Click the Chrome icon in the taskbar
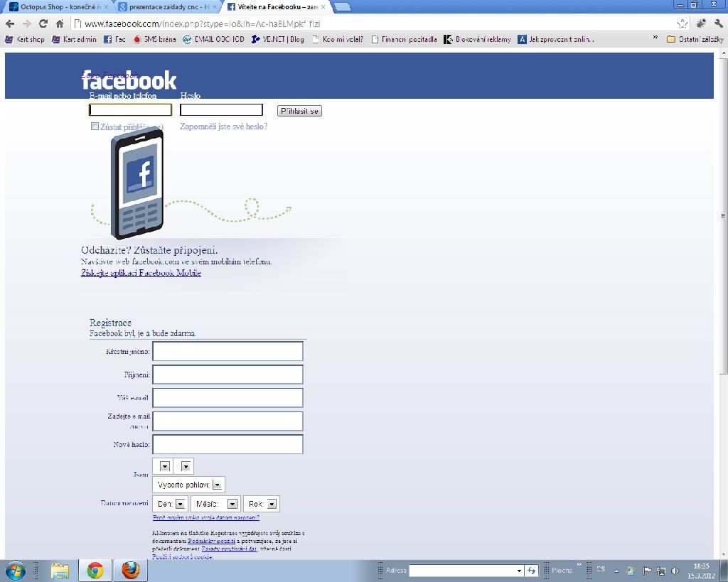 95,571
